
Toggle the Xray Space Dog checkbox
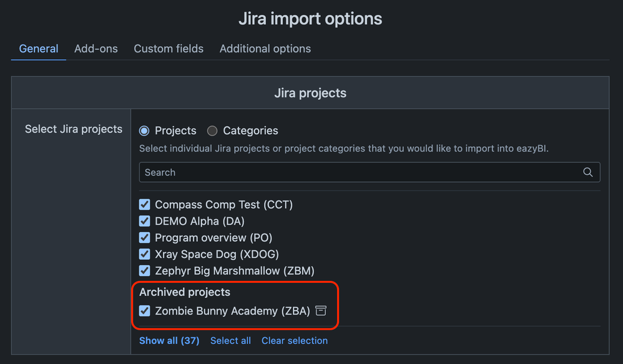point(144,254)
